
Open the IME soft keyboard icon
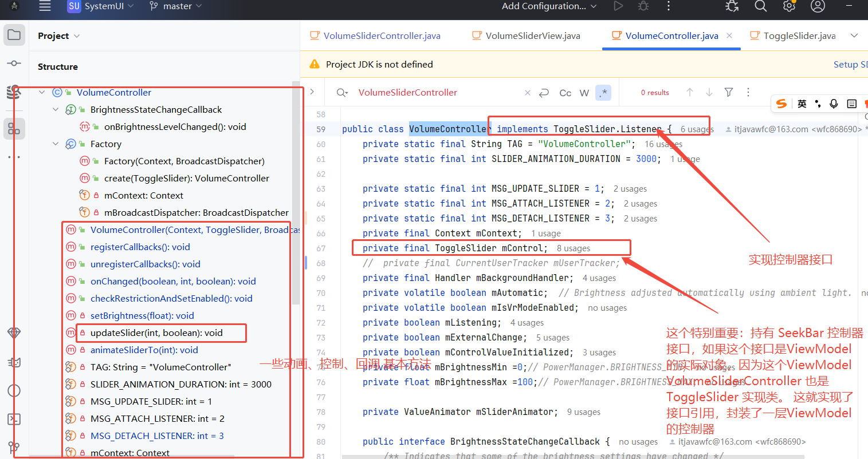(x=852, y=104)
